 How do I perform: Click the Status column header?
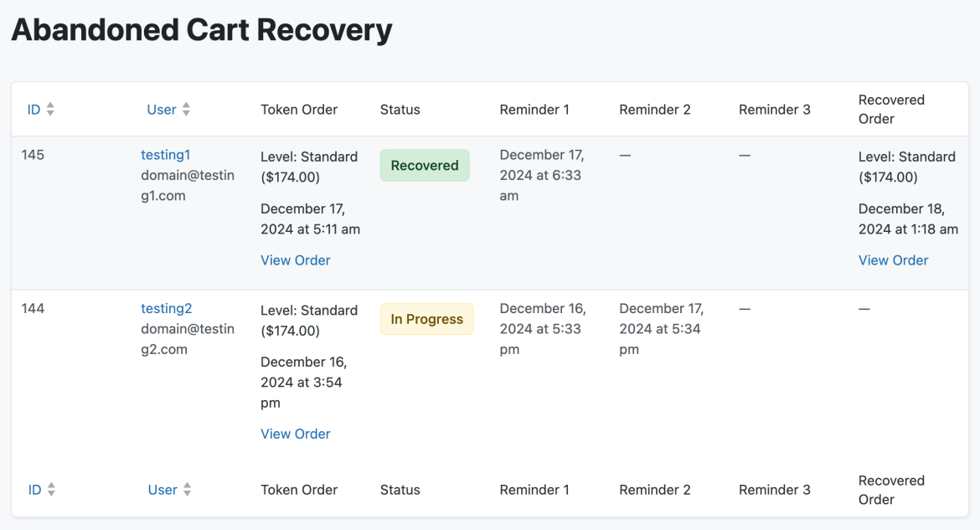400,109
